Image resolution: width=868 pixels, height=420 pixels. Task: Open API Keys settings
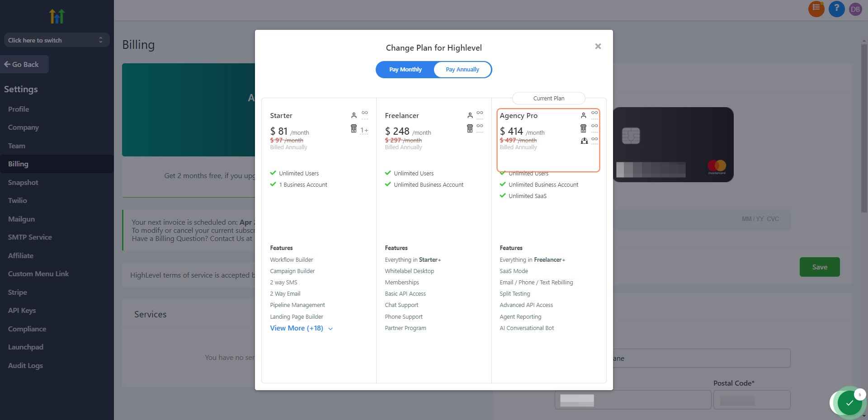click(x=22, y=311)
